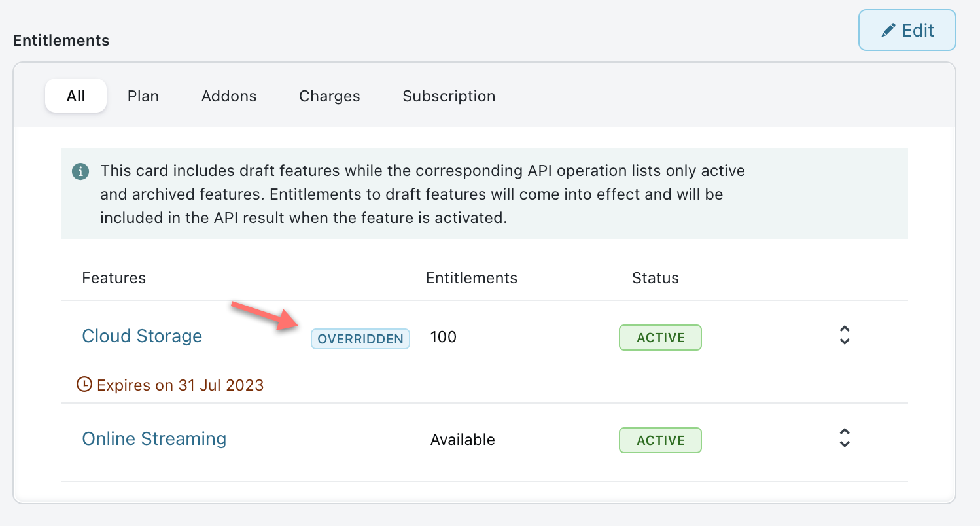Screen dimensions: 980x526
Task: Open the Plan tab
Action: 143,96
